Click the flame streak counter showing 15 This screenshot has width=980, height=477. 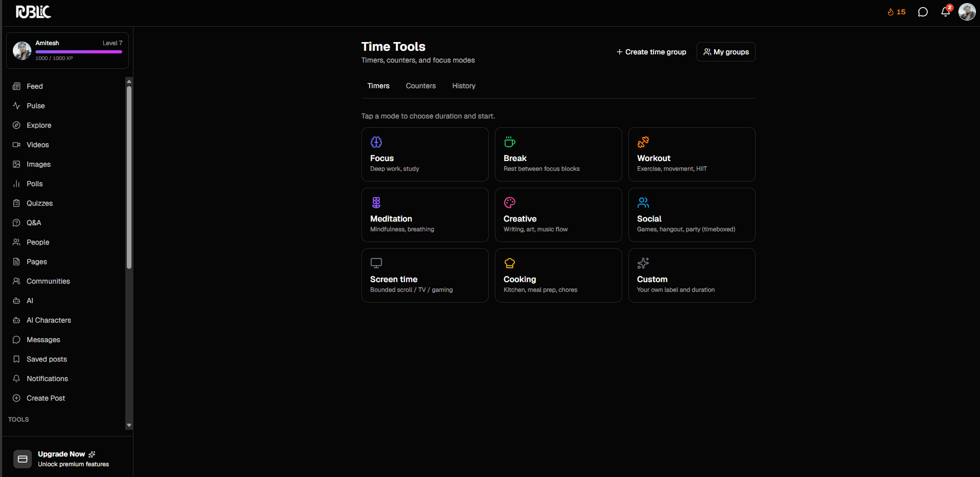(896, 12)
